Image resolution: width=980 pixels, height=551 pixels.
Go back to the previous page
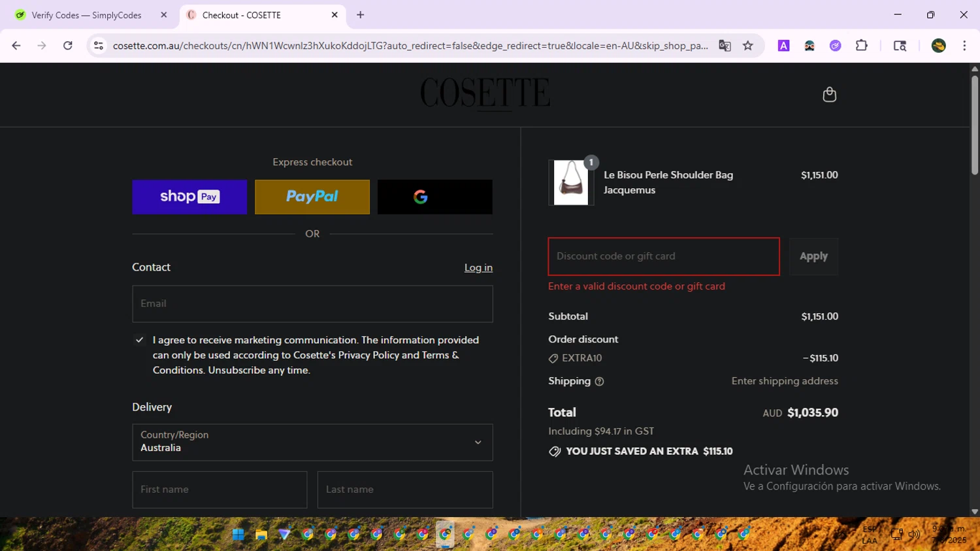(x=16, y=46)
